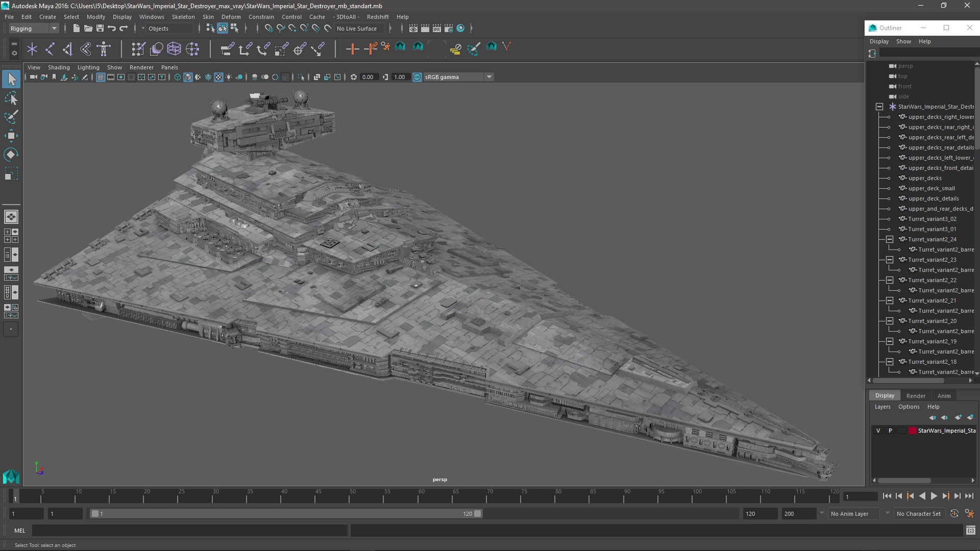Open the Outliner Show menu
980x551 pixels.
pyautogui.click(x=903, y=41)
